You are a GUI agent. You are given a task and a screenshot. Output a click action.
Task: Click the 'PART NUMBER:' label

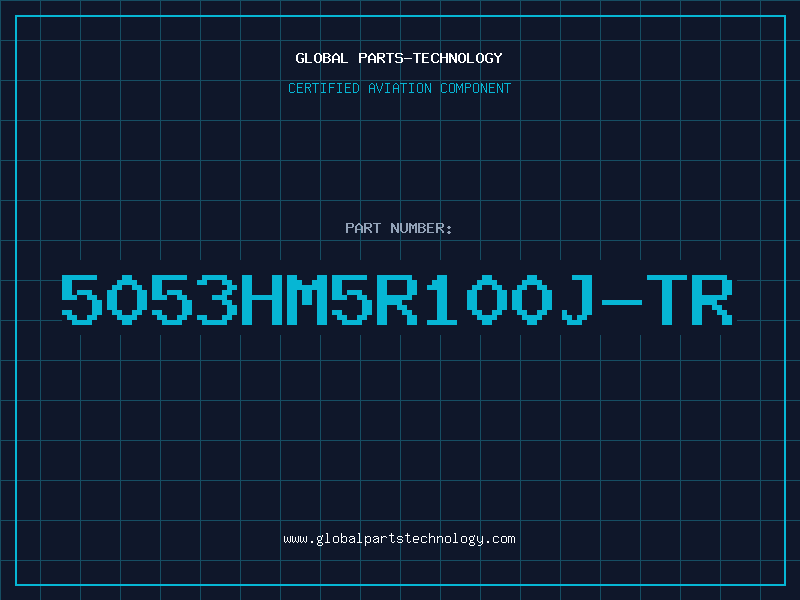(399, 228)
